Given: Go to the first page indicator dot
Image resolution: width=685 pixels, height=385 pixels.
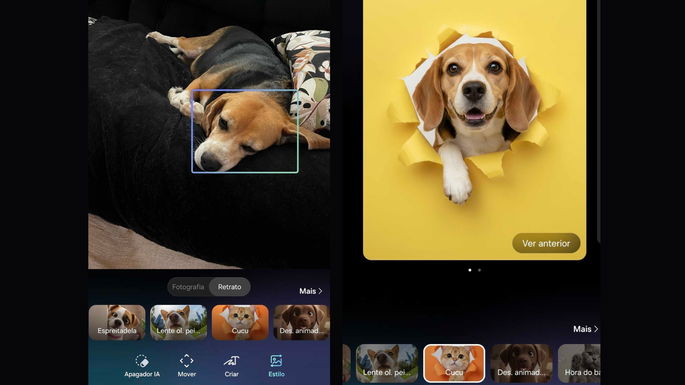Looking at the screenshot, I should click(x=470, y=270).
